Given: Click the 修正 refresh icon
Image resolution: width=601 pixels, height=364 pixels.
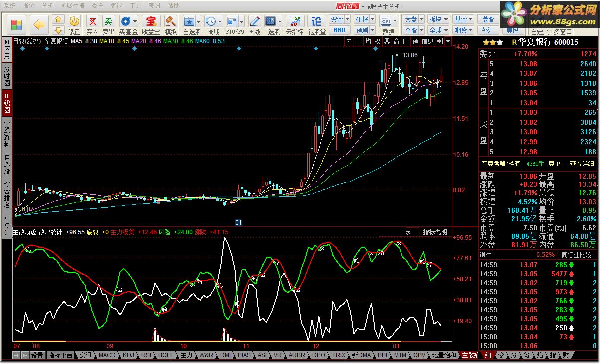Looking at the screenshot, I should 74,21.
